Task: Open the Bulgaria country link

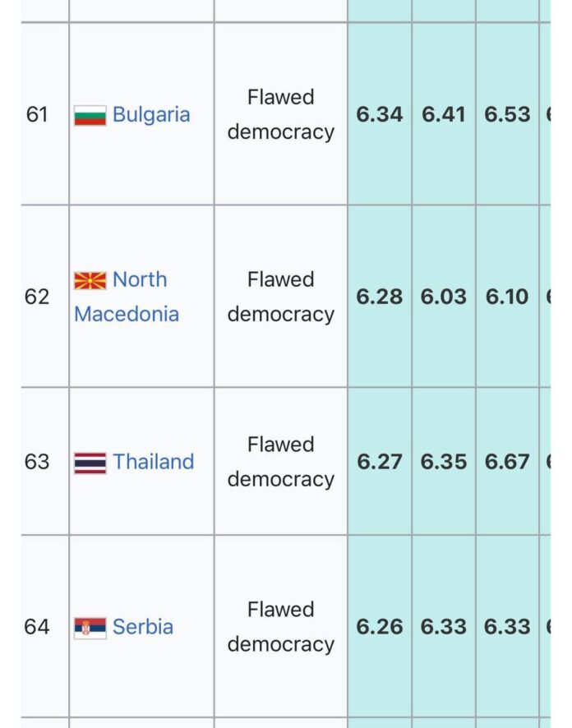Action: 151,115
